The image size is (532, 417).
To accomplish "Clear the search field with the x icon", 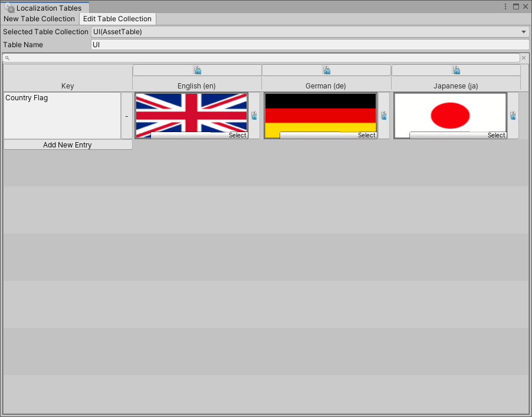I will coord(524,58).
